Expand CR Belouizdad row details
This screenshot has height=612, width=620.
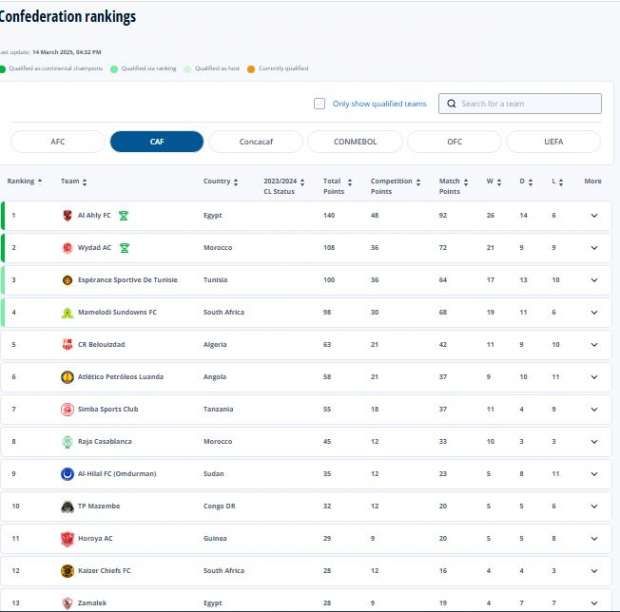click(594, 345)
